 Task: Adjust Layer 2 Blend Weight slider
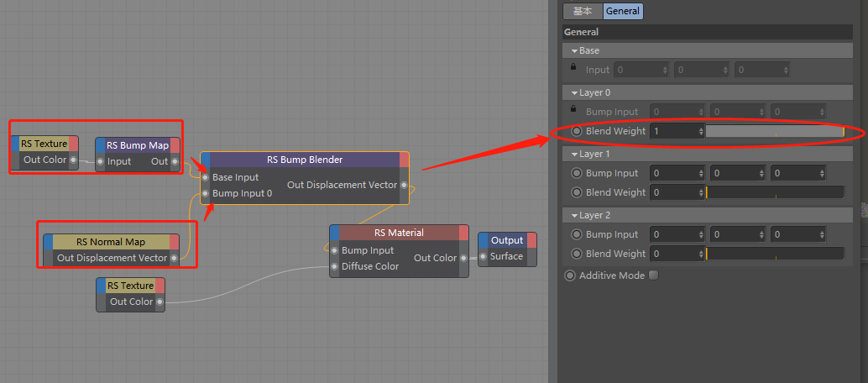(775, 254)
